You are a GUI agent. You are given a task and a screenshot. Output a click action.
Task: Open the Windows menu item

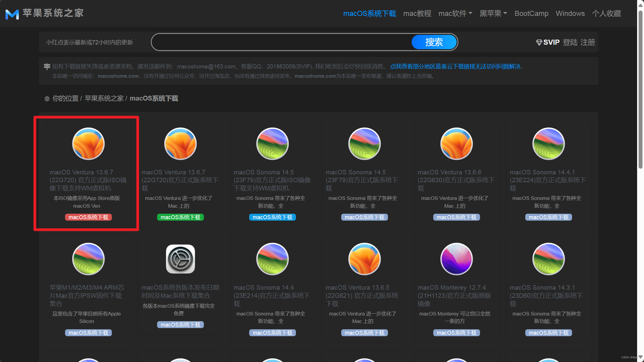pos(570,14)
